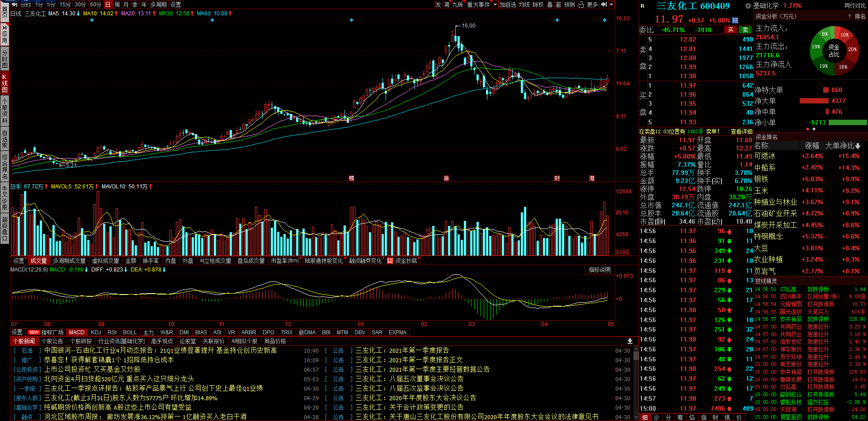Click the 同行对比 peer comparison link
868x421 pixels.
[855, 5]
